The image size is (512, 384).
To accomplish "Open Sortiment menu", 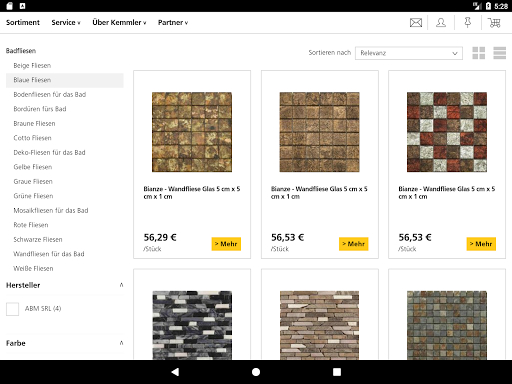I will pos(23,22).
